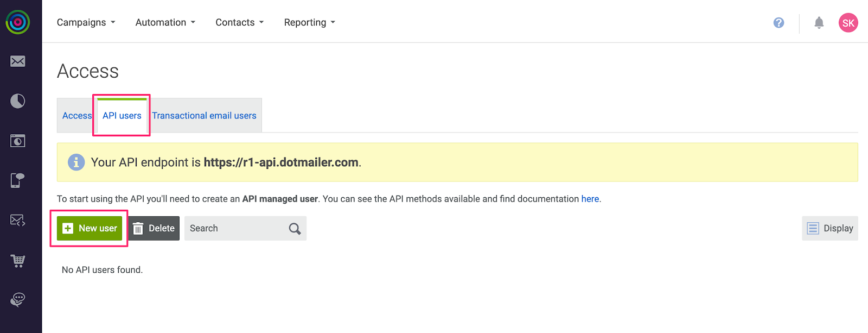
Task: Open the email envelope sidebar icon
Action: pos(18,61)
